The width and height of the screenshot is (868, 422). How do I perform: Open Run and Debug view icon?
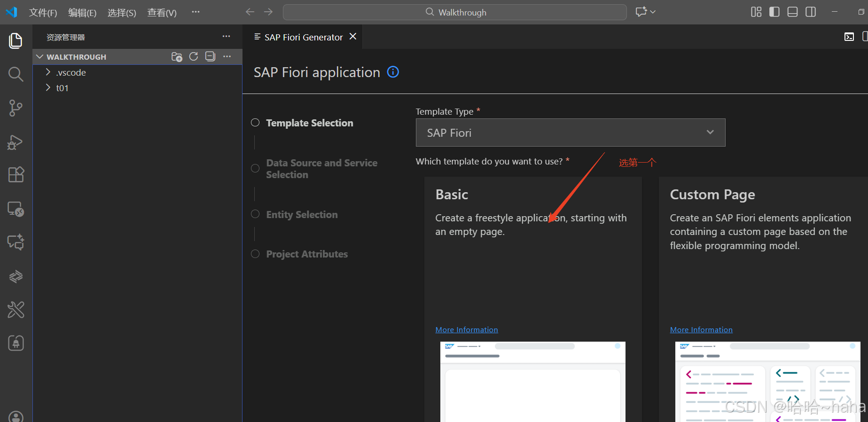coord(16,142)
